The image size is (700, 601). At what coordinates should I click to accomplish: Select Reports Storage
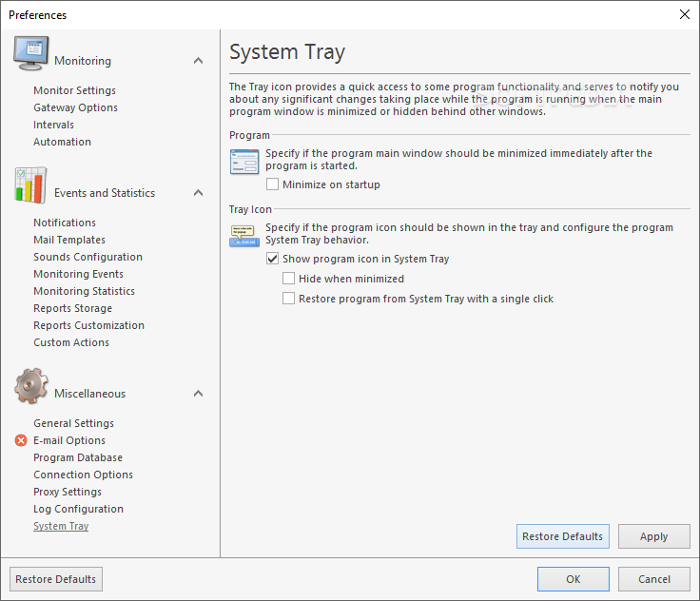pyautogui.click(x=73, y=308)
